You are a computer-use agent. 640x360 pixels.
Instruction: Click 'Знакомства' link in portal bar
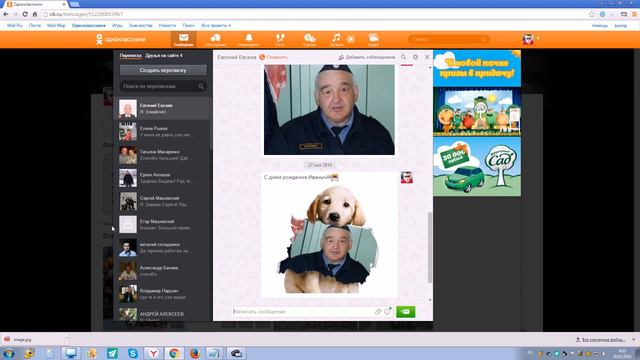140,25
